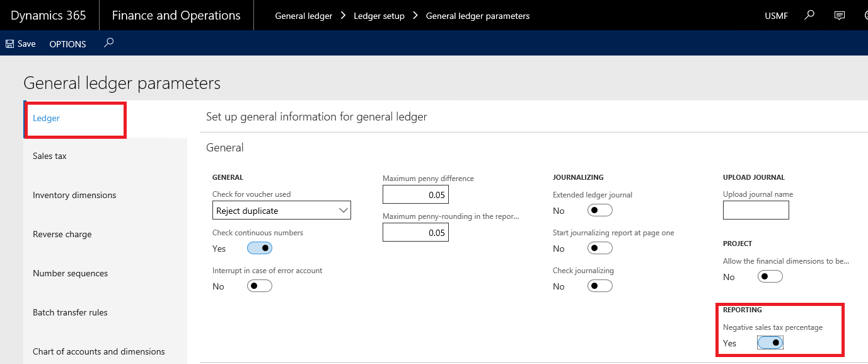Enable Interrupt in case of error account

(x=260, y=286)
